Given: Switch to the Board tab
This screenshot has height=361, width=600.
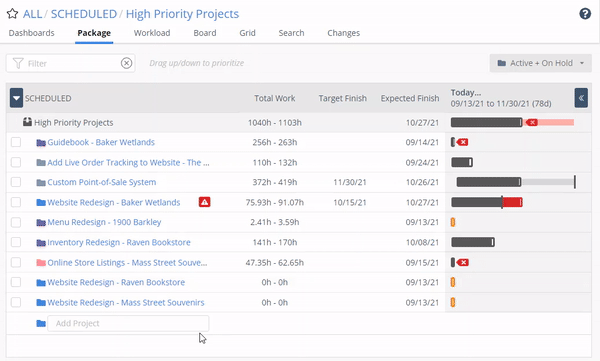Looking at the screenshot, I should pos(205,33).
